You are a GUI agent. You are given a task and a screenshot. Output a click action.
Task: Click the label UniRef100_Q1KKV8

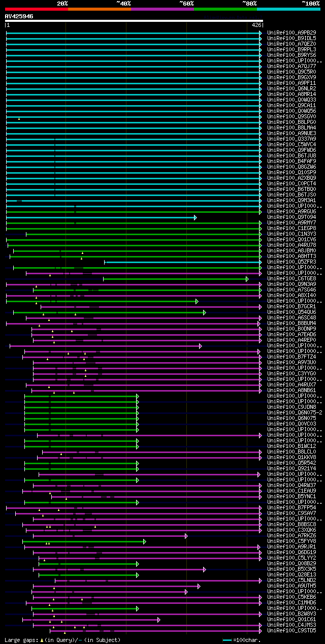coord(291,458)
